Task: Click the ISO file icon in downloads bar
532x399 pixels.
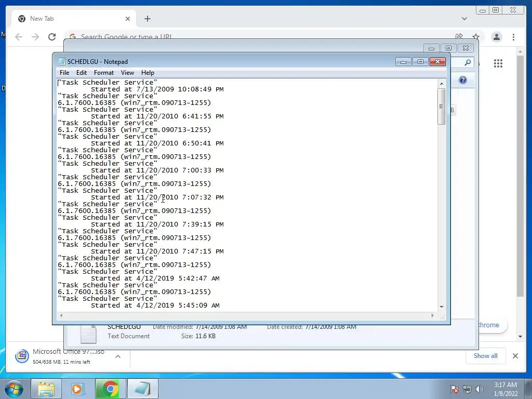Action: pos(22,356)
